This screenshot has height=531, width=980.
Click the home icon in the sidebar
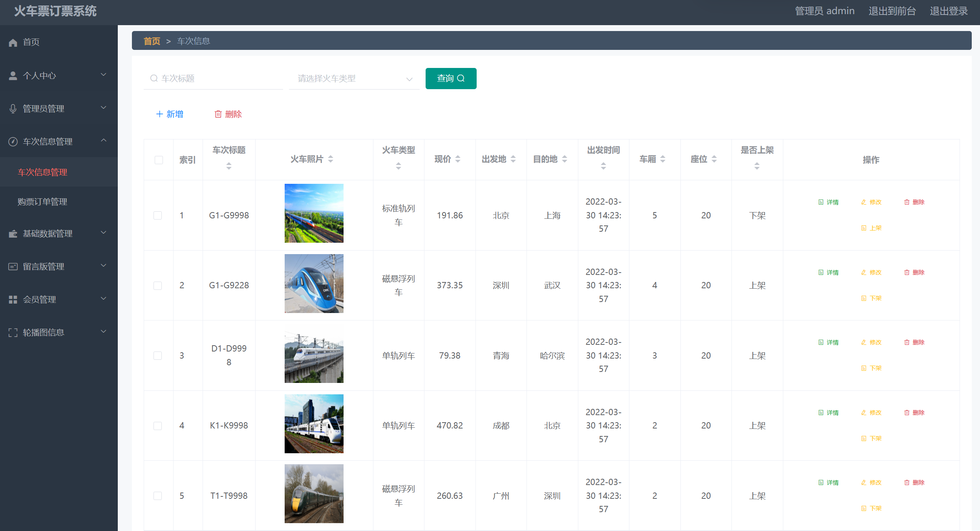pyautogui.click(x=13, y=42)
